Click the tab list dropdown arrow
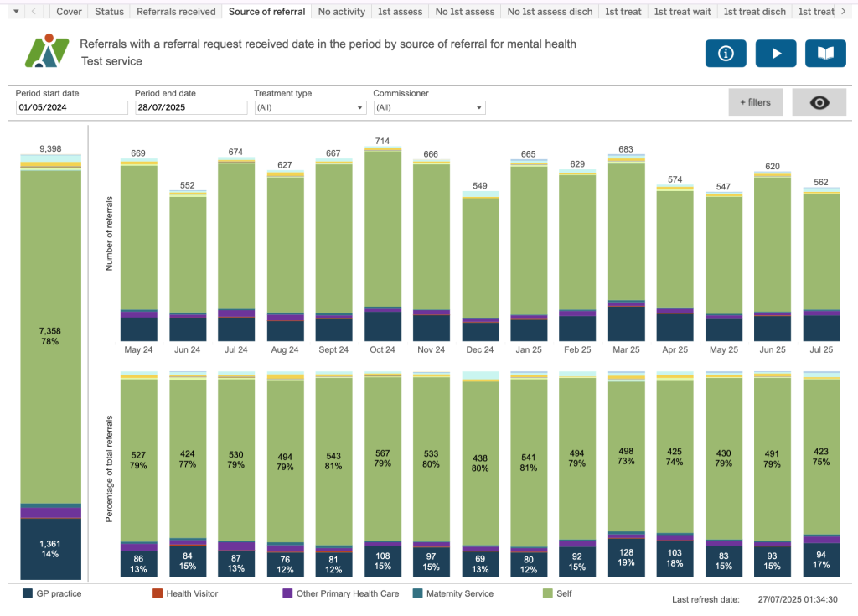The height and width of the screenshot is (616, 858). tap(15, 12)
